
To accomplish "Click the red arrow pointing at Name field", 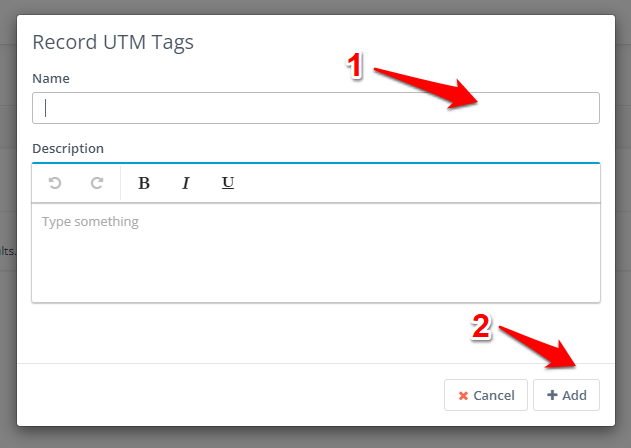I will tap(427, 89).
